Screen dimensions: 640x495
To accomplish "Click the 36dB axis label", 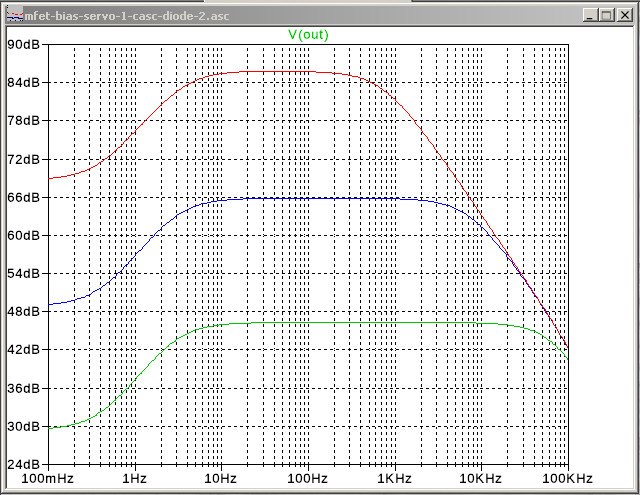I will (23, 388).
